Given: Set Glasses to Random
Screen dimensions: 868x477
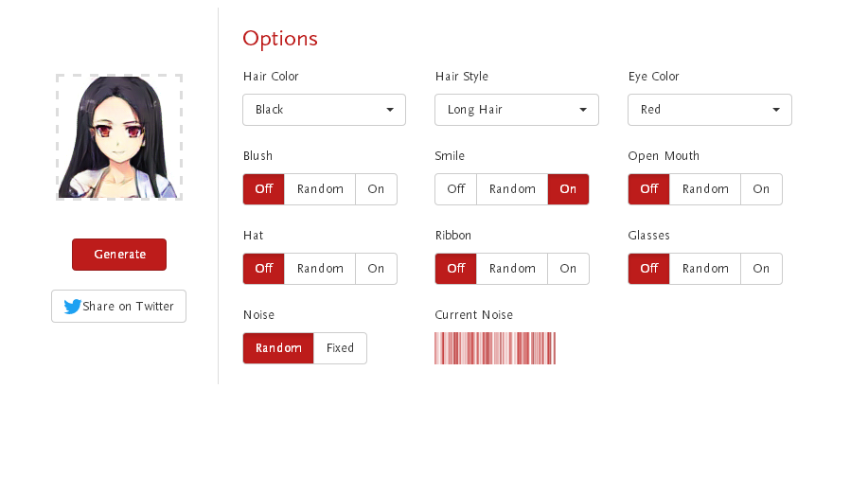Looking at the screenshot, I should click(705, 269).
